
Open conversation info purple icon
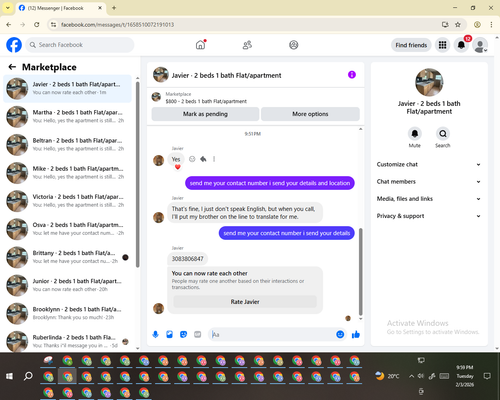(352, 75)
